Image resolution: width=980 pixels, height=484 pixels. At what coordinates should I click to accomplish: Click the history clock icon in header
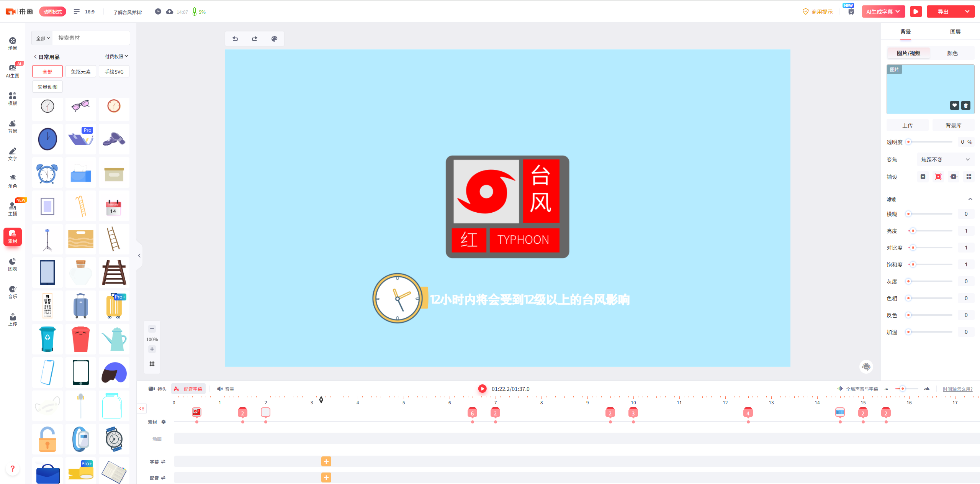click(158, 11)
